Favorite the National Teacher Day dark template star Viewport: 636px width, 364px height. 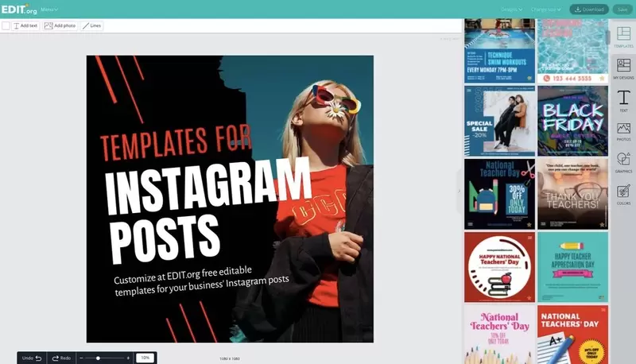coord(529,225)
